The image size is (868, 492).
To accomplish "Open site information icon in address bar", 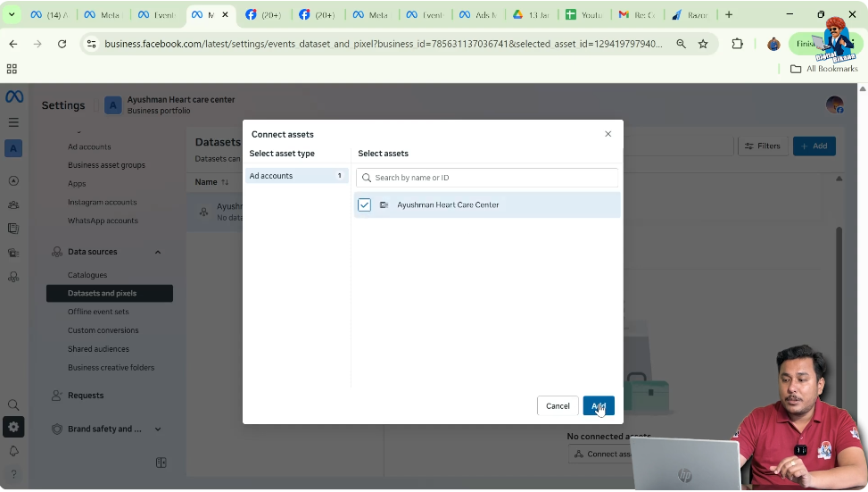I will (91, 44).
